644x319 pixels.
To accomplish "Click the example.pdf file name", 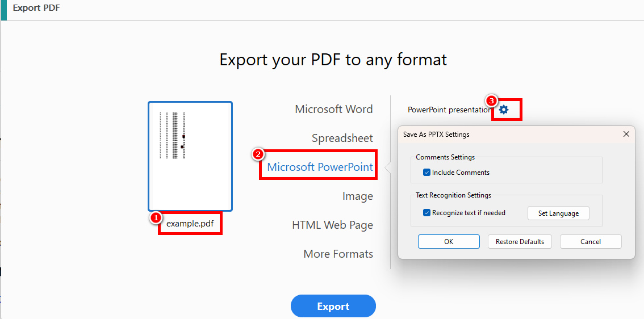I will point(190,224).
